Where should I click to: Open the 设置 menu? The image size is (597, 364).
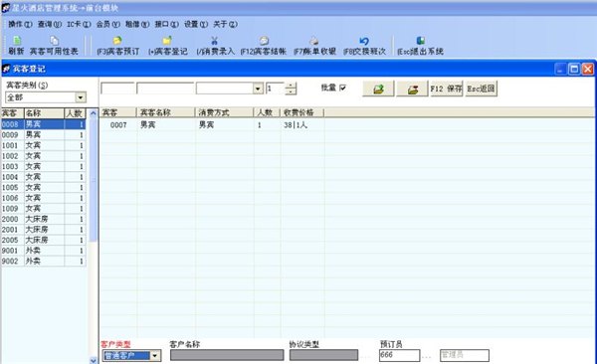coord(196,24)
